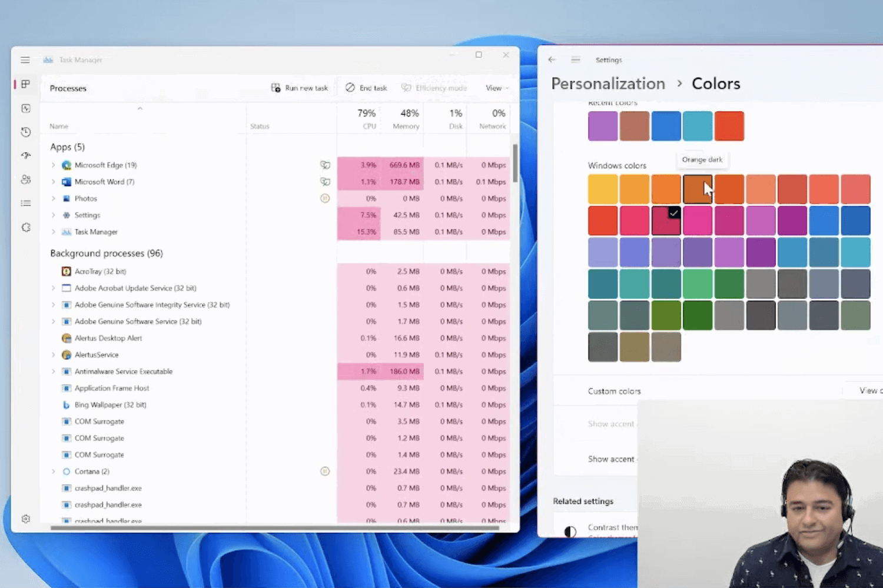Image resolution: width=883 pixels, height=588 pixels.
Task: Click the End task button
Action: point(366,88)
